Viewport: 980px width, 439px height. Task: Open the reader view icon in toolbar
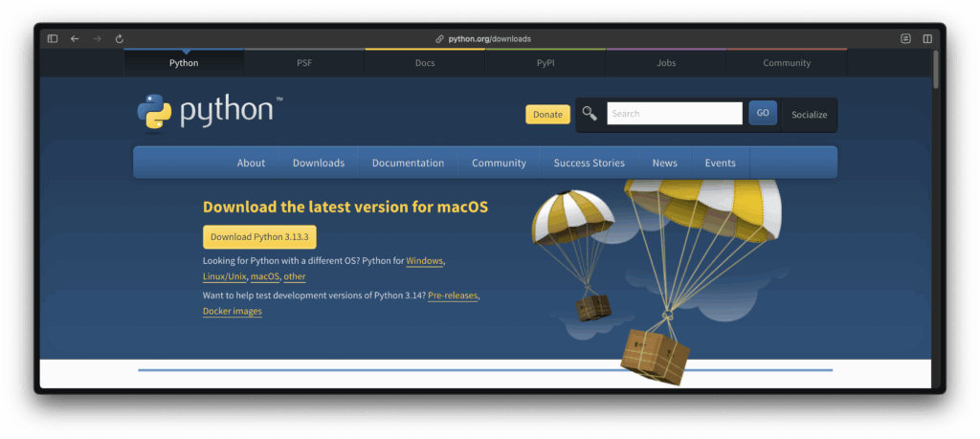(x=905, y=38)
